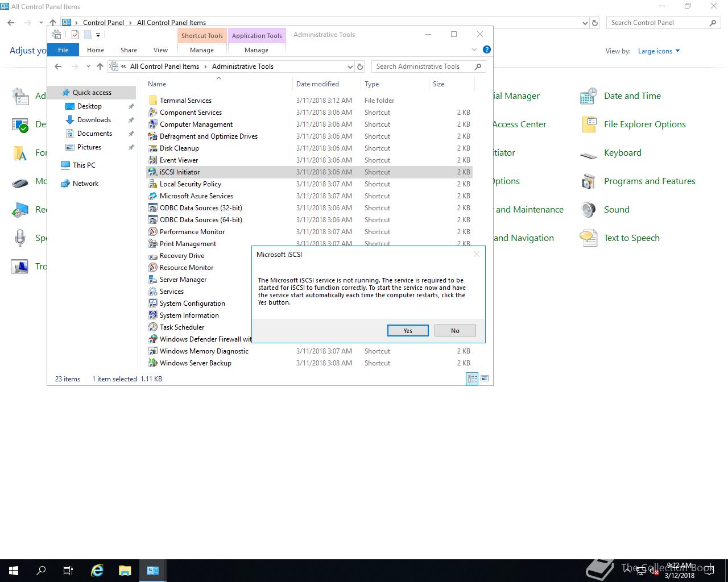Select ODBC Data Sources (64-bit) icon

click(152, 220)
